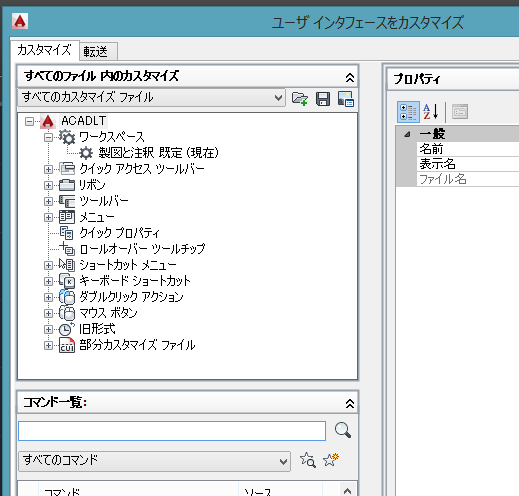Select the ACADLT tree label

pyautogui.click(x=84, y=121)
